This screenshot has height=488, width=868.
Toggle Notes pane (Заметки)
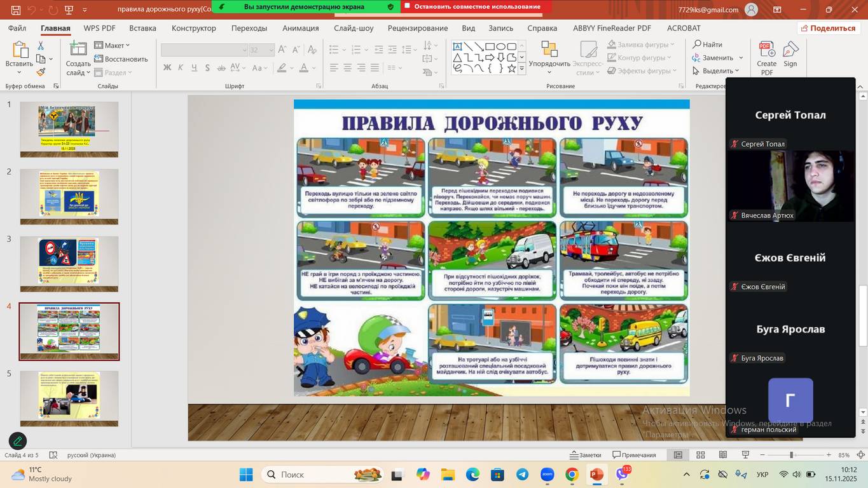click(585, 455)
